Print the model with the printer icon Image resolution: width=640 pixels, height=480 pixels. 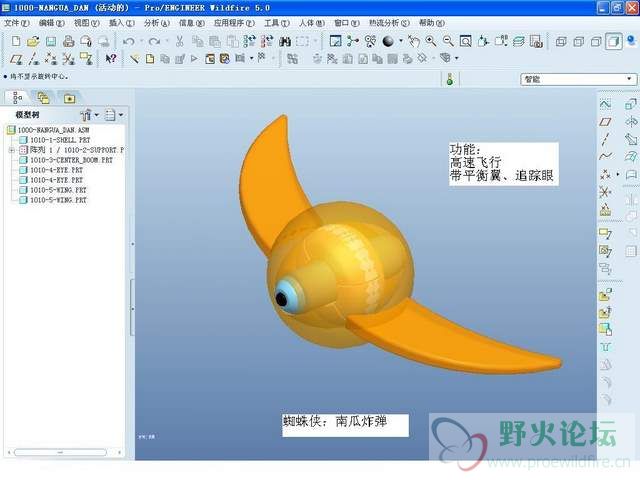(x=68, y=41)
